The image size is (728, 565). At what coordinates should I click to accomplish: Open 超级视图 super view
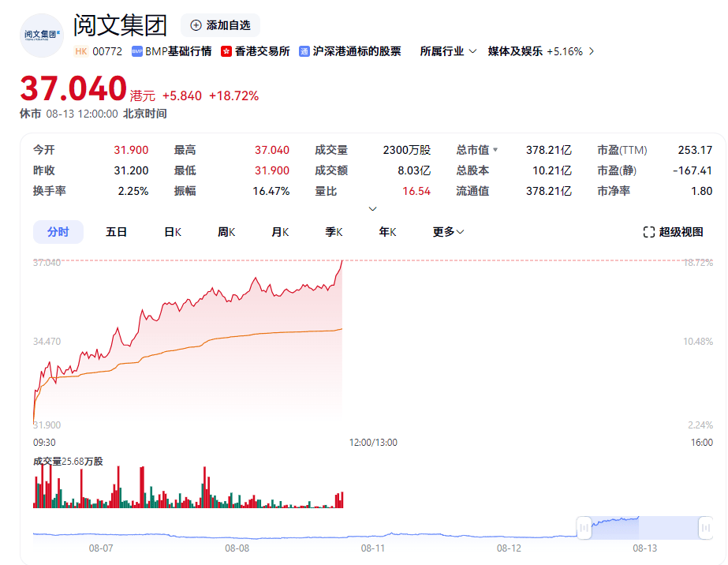click(x=673, y=232)
